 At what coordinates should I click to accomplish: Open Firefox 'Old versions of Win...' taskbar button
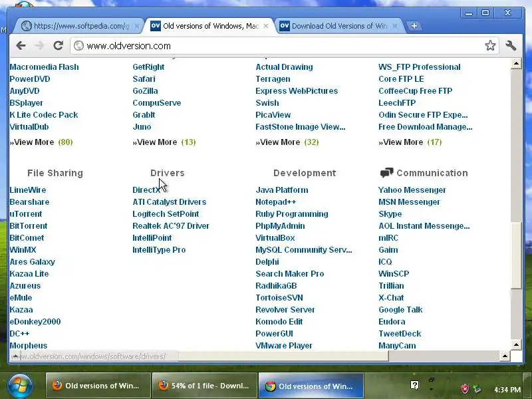point(98,386)
